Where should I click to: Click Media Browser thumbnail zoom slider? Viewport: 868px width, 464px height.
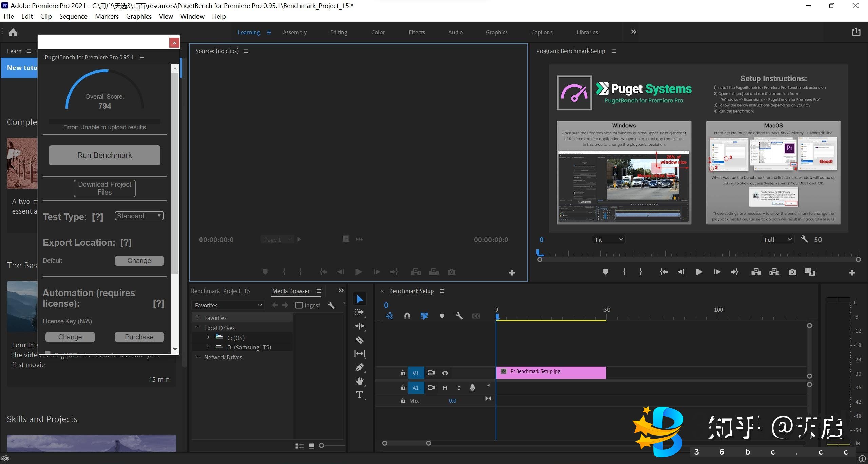pos(322,445)
